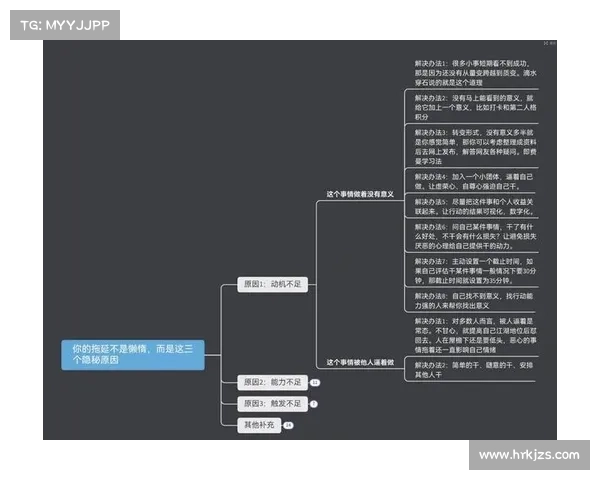The width and height of the screenshot is (600, 480).
Task: Click note 解决办法5：尽量把这件事和个人收益关联
Action: pyautogui.click(x=474, y=206)
